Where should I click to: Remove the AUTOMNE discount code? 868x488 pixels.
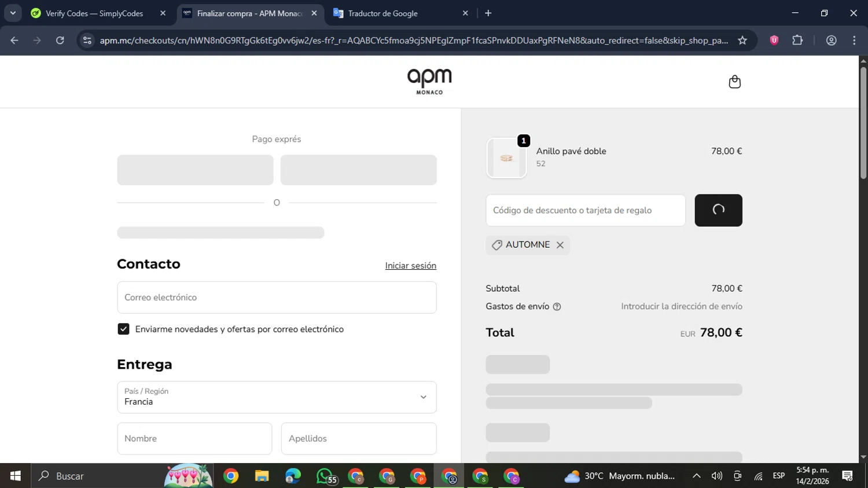click(560, 245)
